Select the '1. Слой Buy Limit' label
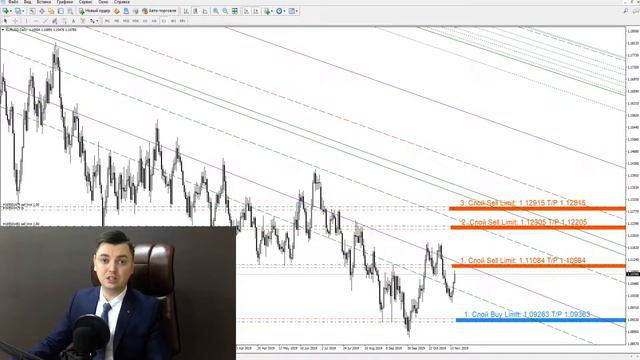640x360 pixels. [x=527, y=314]
